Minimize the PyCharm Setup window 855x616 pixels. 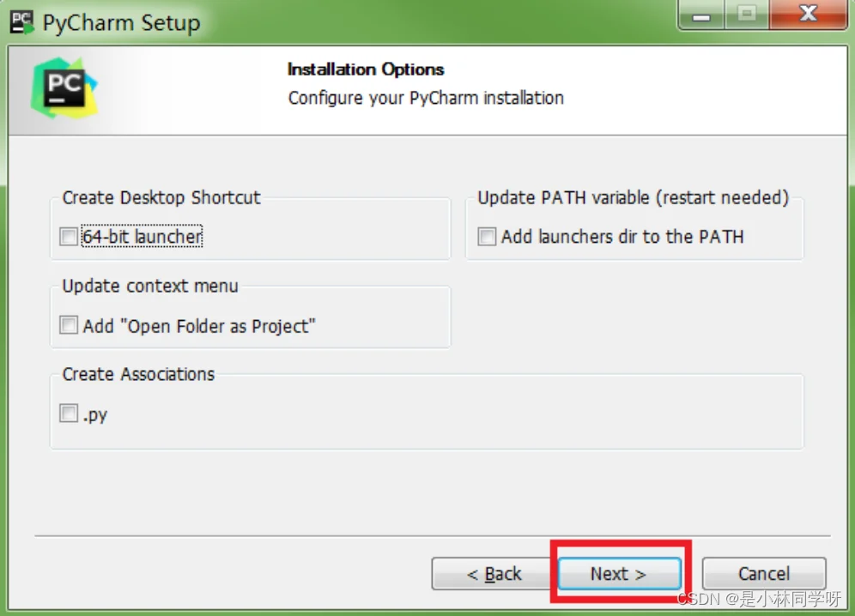click(x=701, y=15)
